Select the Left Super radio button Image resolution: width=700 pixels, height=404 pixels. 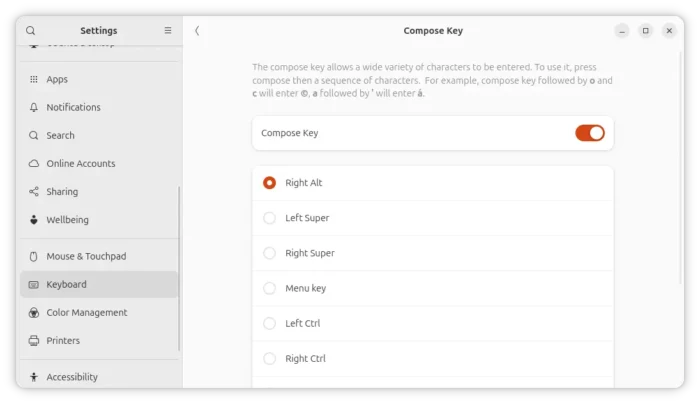tap(269, 218)
